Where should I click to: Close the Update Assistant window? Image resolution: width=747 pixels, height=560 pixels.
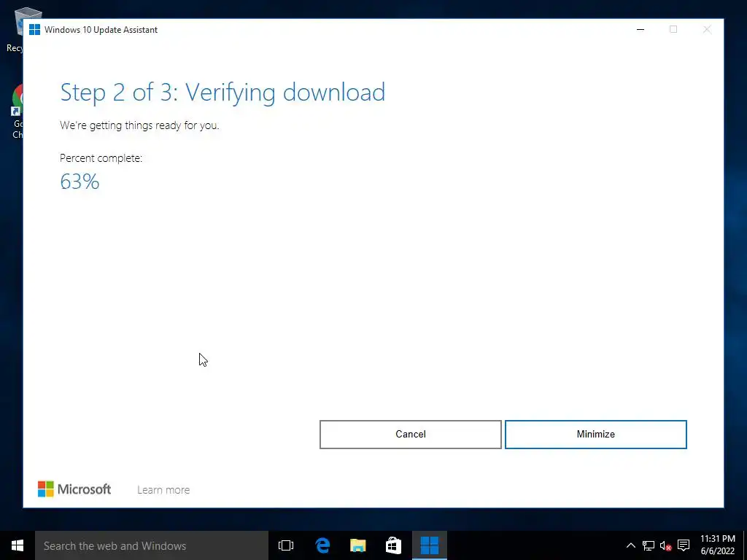(707, 29)
